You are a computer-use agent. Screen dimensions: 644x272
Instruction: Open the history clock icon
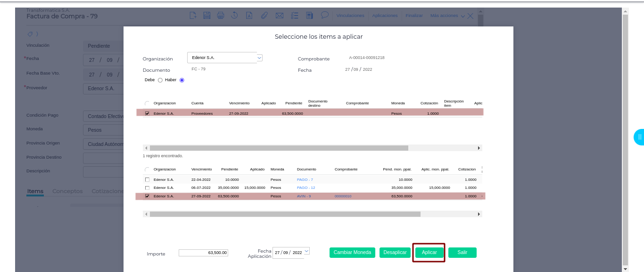click(x=234, y=16)
